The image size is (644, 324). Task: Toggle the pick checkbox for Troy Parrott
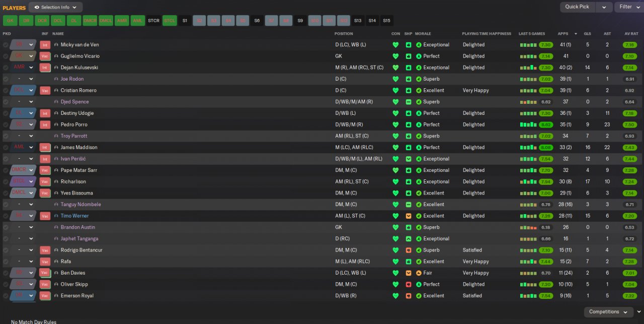pos(6,136)
